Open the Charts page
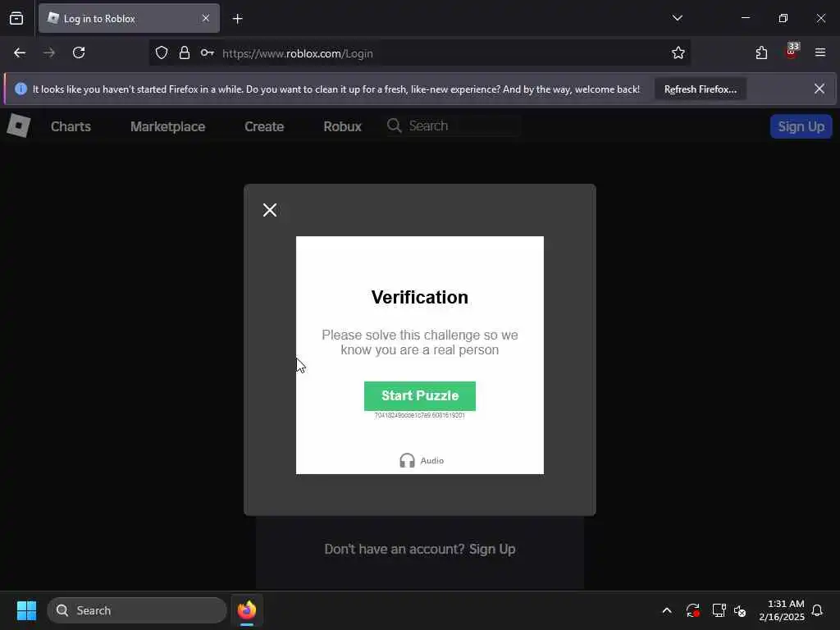This screenshot has height=630, width=840. (x=71, y=126)
